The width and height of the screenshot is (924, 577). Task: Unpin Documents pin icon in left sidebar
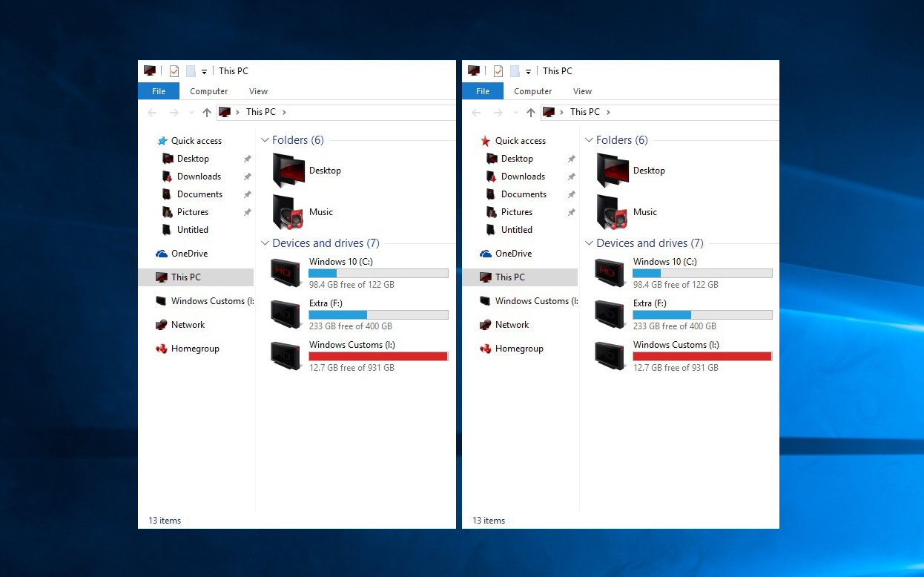[x=248, y=194]
